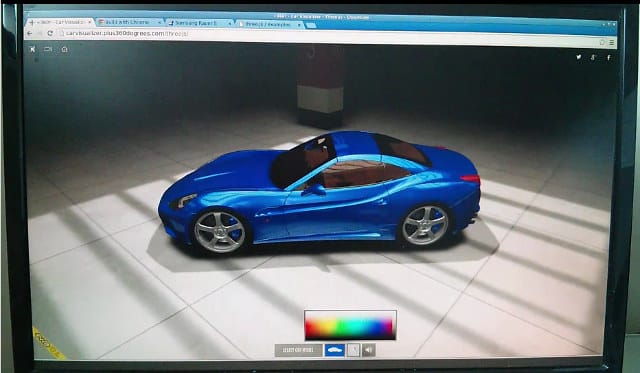Open the select car model button

point(298,350)
